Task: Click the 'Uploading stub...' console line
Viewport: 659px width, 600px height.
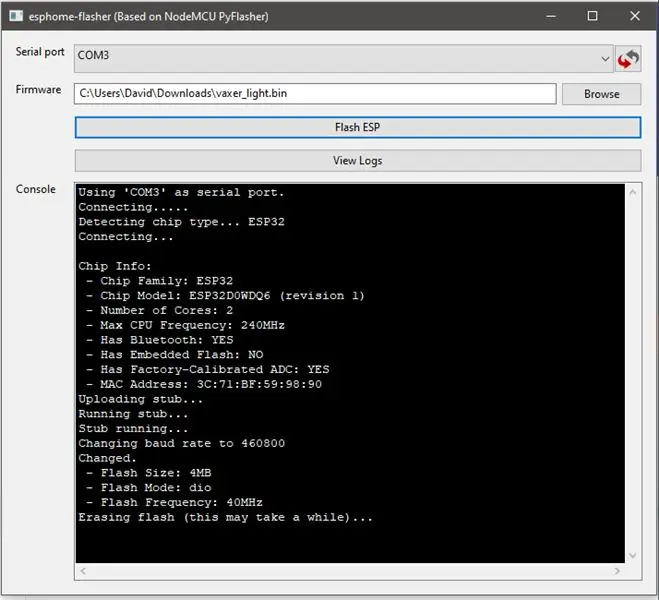Action: tap(140, 399)
